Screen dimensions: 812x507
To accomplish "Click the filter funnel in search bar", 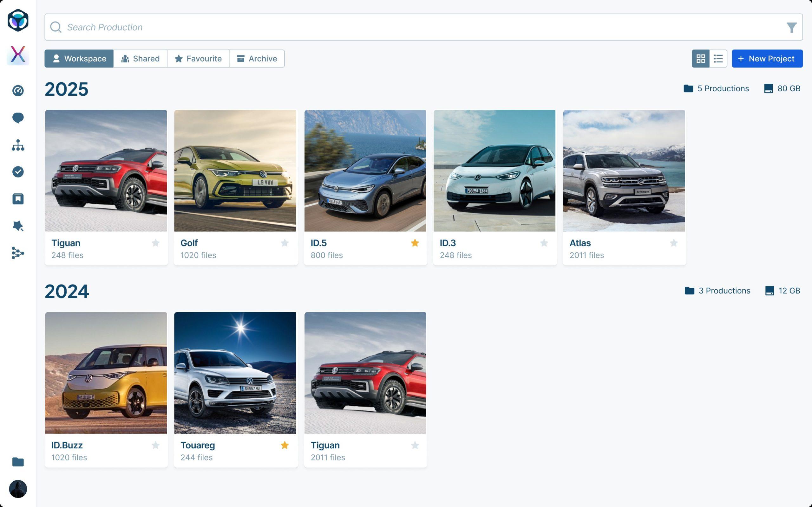I will point(791,27).
